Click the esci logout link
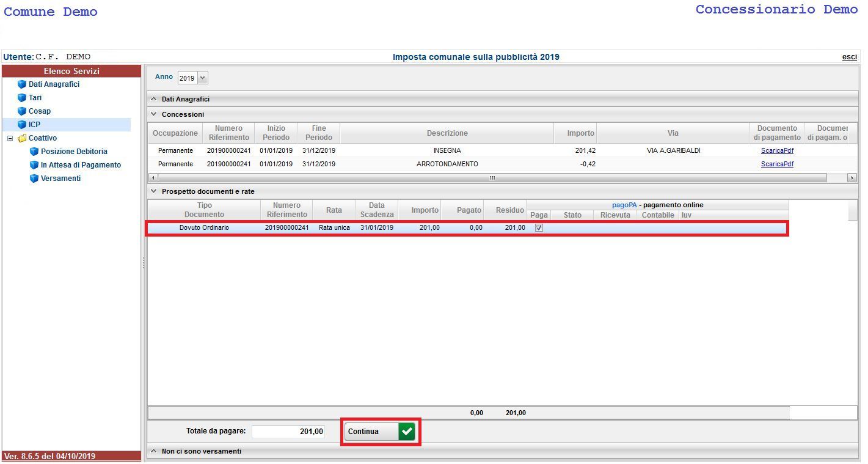The width and height of the screenshot is (868, 464). [x=849, y=57]
